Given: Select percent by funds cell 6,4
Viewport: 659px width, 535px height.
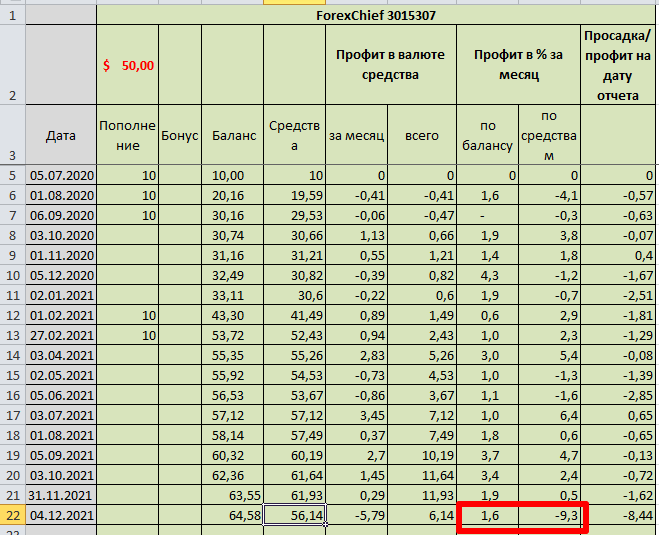Looking at the screenshot, I should pos(549,415).
